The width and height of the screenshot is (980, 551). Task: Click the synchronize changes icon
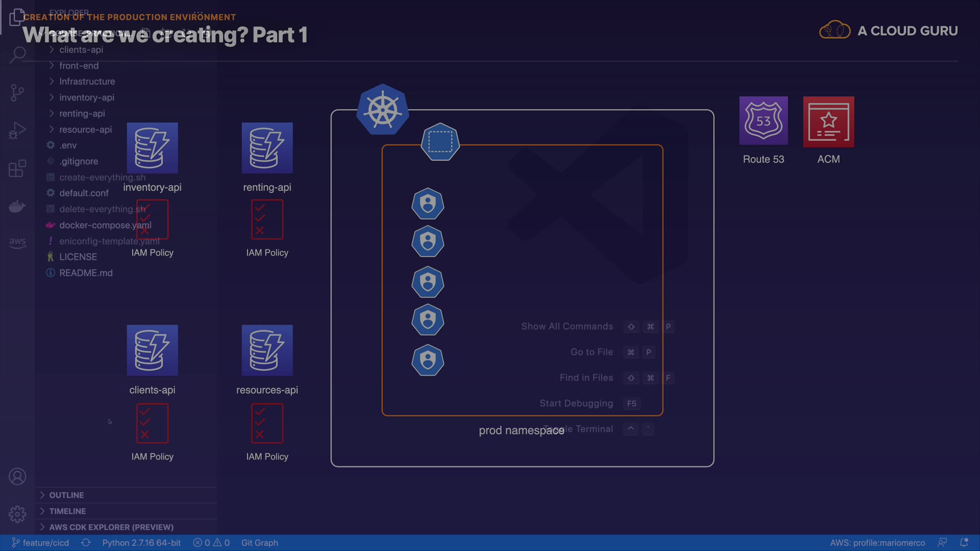click(x=86, y=543)
